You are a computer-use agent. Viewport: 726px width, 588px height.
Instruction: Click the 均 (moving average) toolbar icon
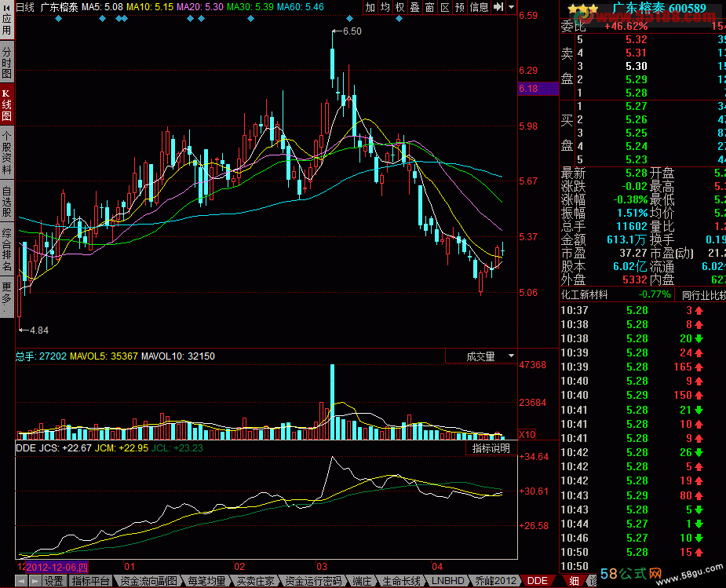pyautogui.click(x=385, y=7)
